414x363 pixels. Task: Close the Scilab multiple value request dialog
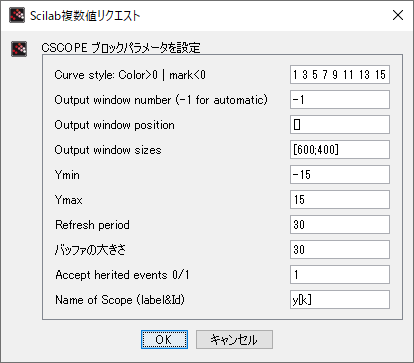[x=398, y=15]
